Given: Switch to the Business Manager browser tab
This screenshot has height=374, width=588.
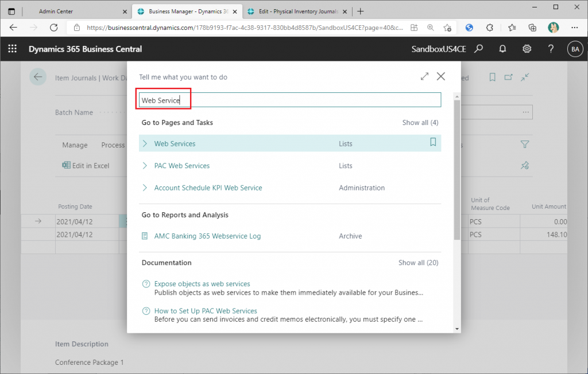Looking at the screenshot, I should [x=188, y=11].
